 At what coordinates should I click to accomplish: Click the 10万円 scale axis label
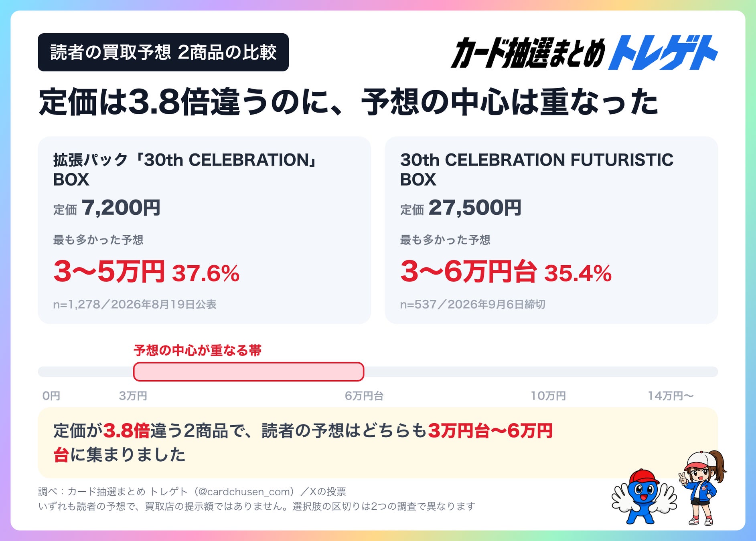pos(548,396)
